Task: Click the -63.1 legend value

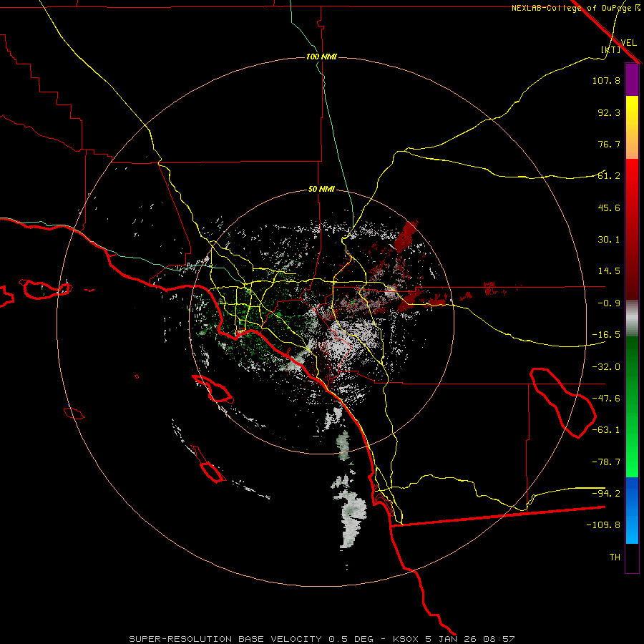Action: click(x=606, y=430)
